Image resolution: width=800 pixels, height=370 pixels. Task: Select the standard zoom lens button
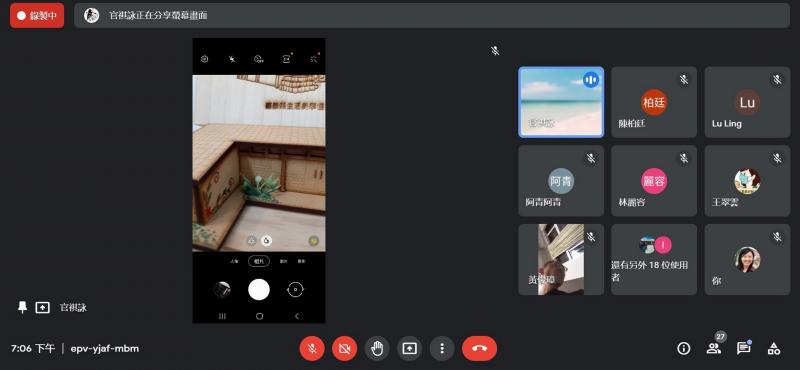pyautogui.click(x=266, y=241)
